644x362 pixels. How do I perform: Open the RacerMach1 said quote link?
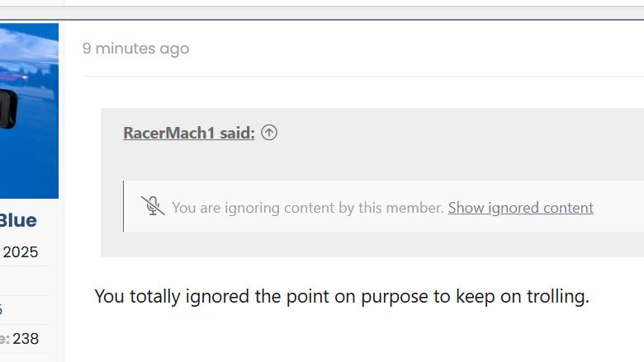point(189,133)
